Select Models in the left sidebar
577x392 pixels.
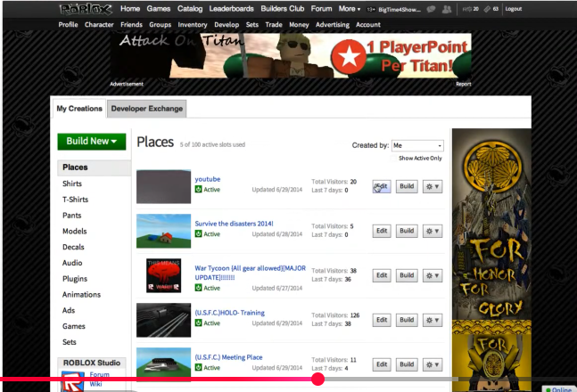coord(75,231)
